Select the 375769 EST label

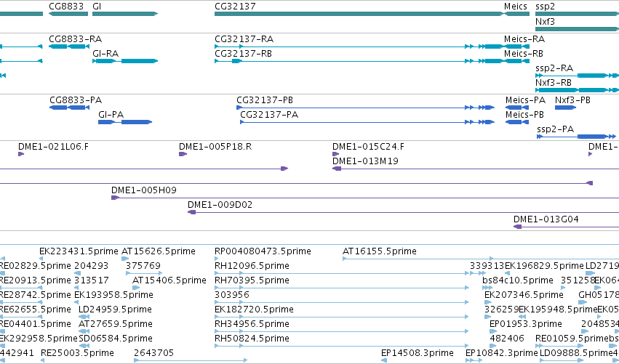point(143,266)
